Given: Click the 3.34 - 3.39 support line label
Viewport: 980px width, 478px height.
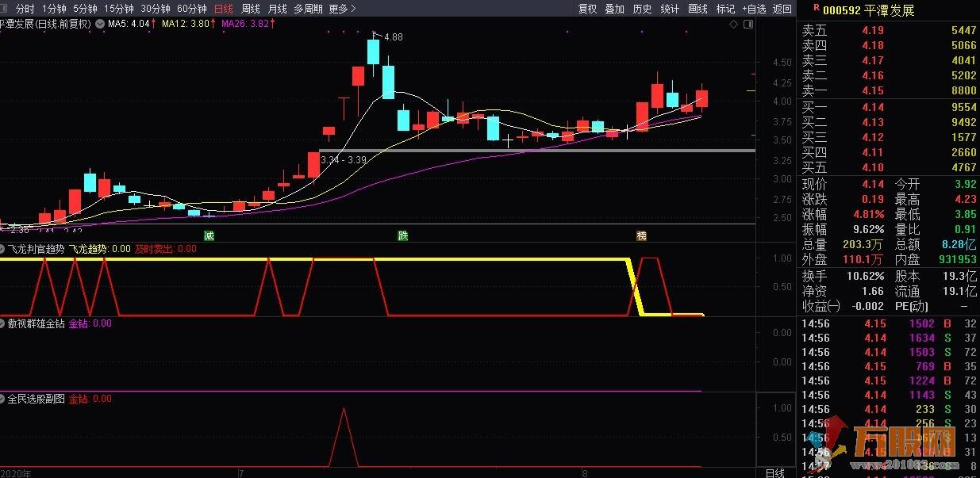Looking at the screenshot, I should 344,160.
